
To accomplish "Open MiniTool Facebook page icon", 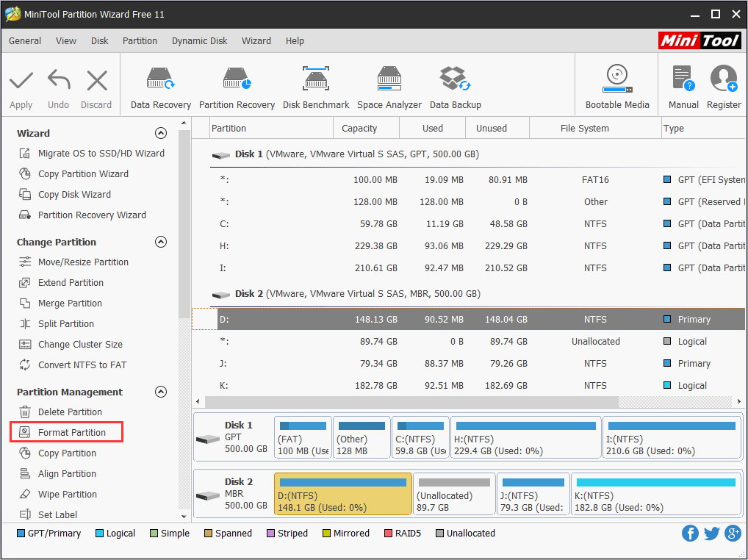I will click(x=690, y=534).
